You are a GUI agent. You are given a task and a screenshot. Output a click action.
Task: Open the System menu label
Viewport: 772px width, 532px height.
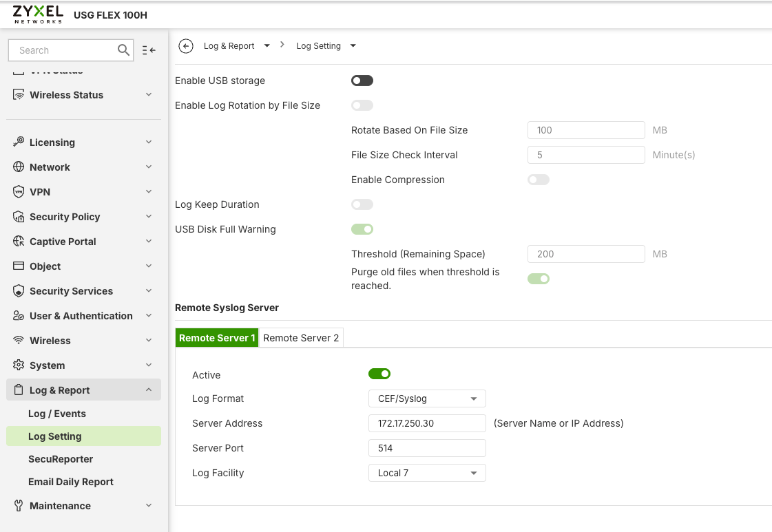coord(48,365)
